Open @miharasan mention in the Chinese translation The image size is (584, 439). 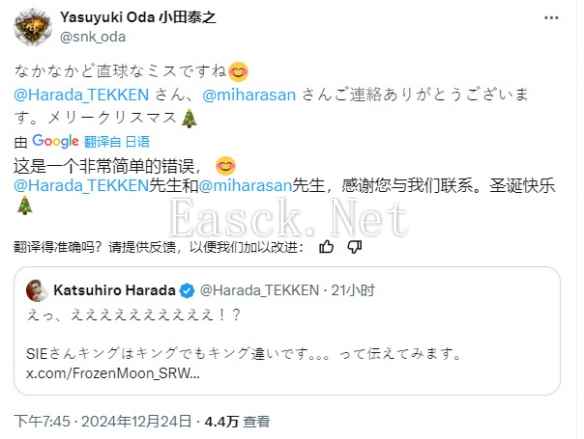[x=245, y=185]
